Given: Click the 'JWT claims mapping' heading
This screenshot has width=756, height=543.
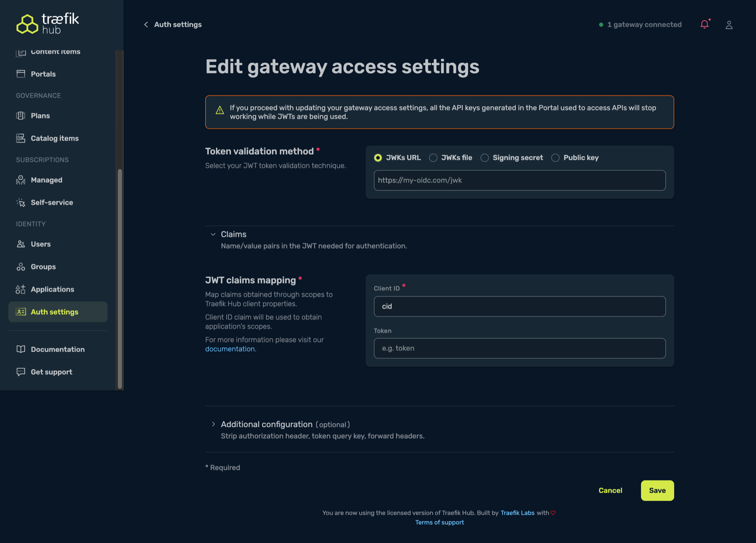Looking at the screenshot, I should [250, 280].
